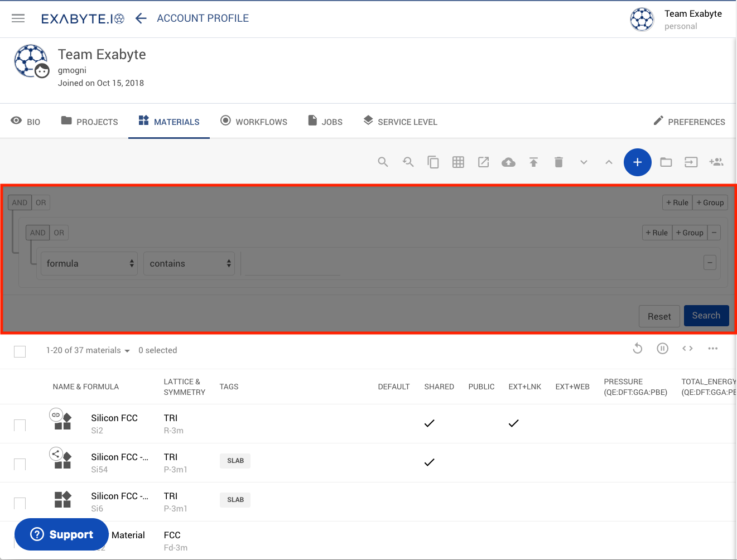The image size is (737, 560).
Task: Create a new material with blue plus button
Action: coord(638,162)
